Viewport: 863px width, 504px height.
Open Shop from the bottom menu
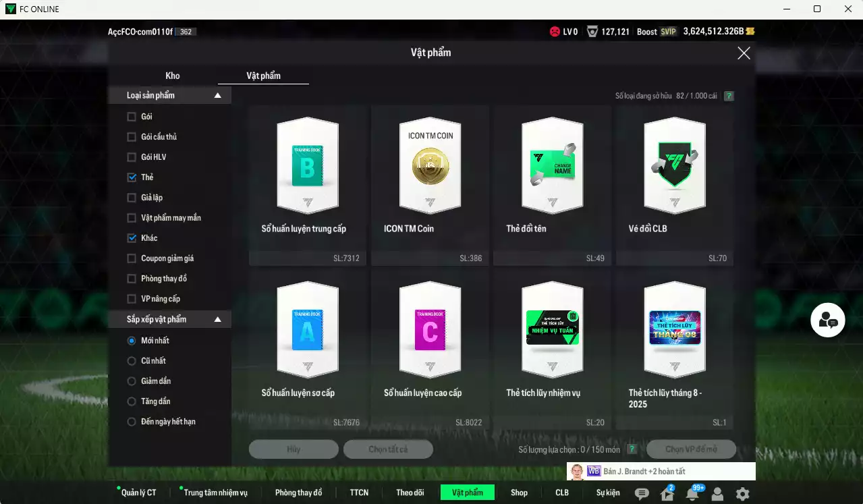tap(519, 493)
